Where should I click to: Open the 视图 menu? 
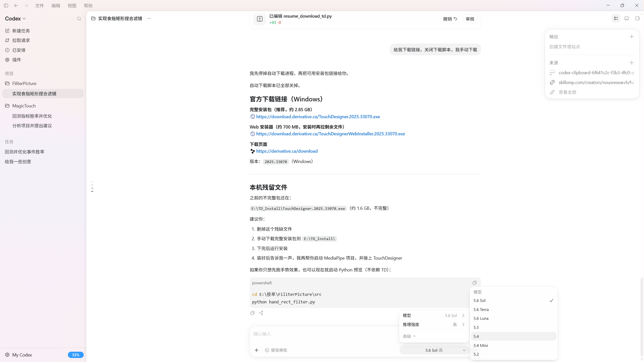(72, 6)
